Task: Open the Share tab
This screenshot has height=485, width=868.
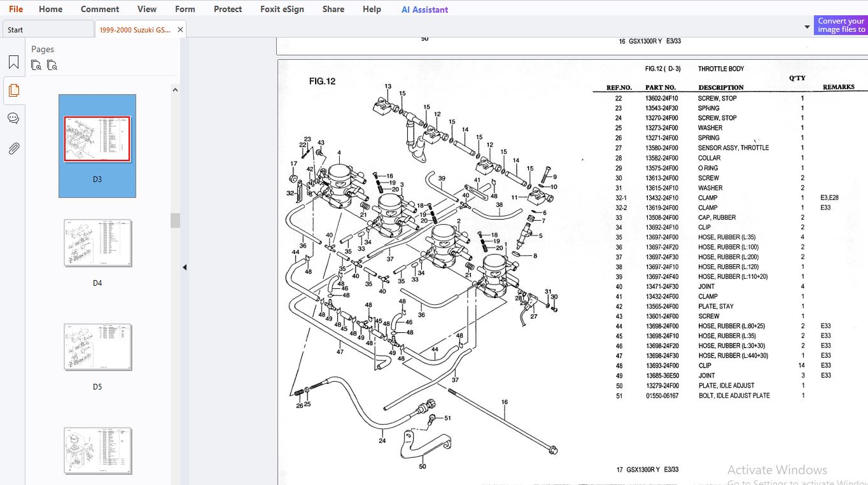Action: click(333, 9)
